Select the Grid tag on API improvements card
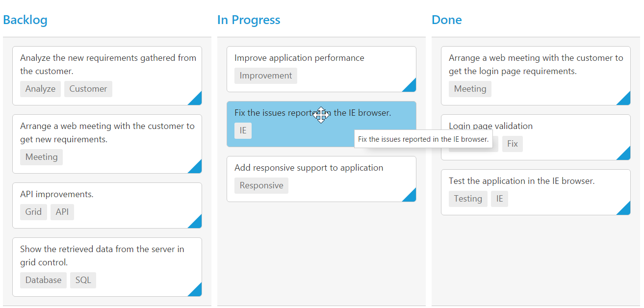 click(33, 212)
